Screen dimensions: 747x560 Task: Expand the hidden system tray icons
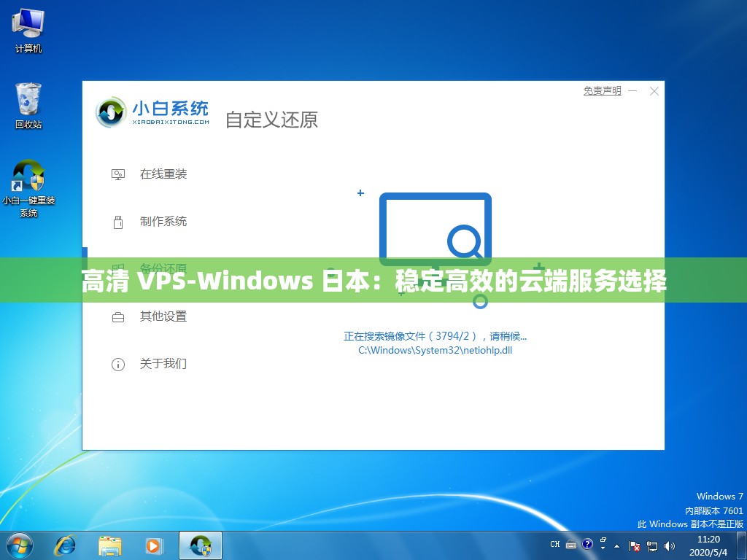616,545
